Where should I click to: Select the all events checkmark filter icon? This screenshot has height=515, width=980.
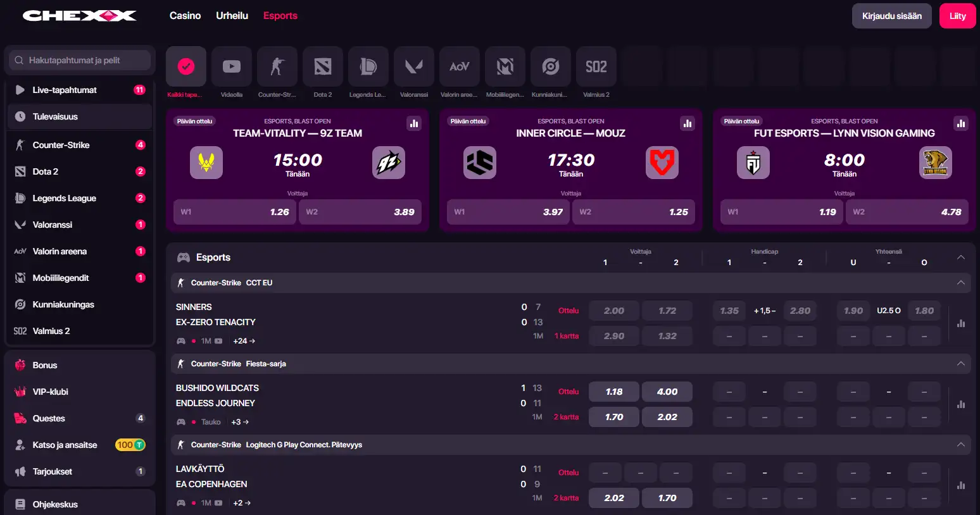(186, 66)
